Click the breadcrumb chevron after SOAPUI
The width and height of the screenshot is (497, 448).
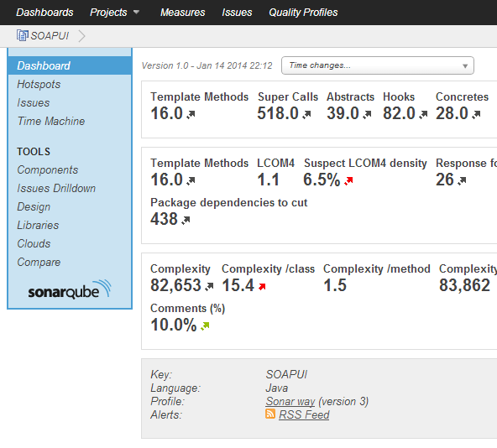(81, 36)
